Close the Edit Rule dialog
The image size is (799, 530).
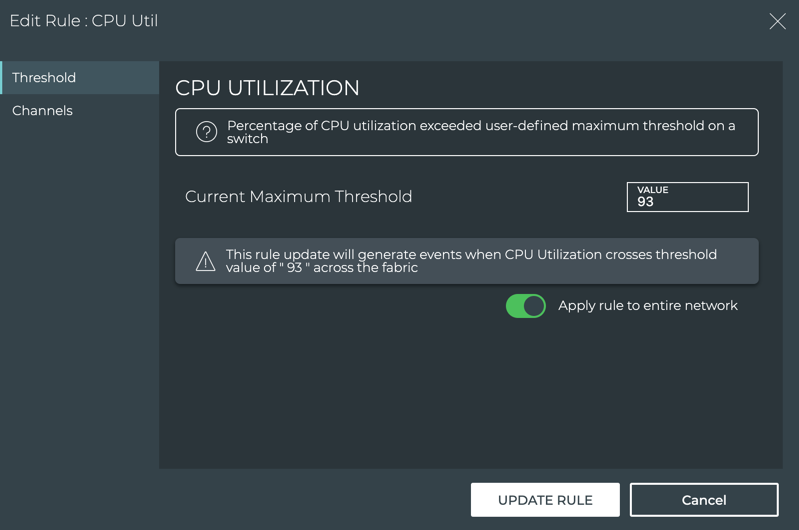pos(777,21)
